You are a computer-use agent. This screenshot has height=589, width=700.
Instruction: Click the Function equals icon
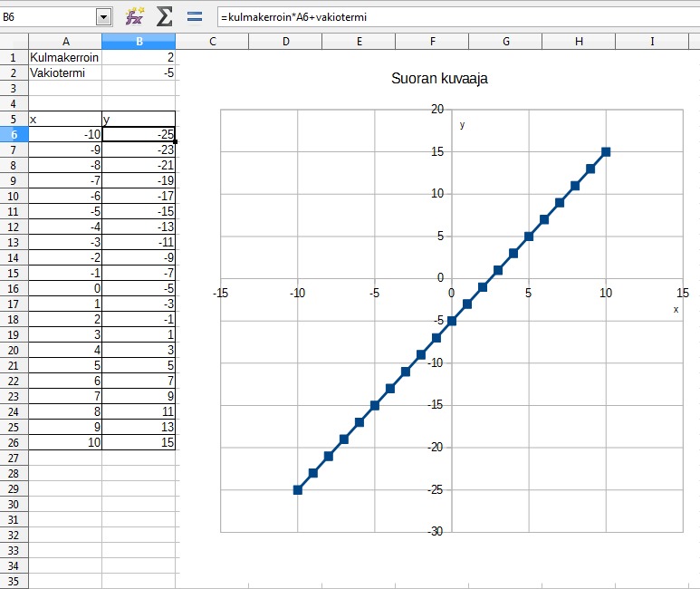pyautogui.click(x=195, y=17)
